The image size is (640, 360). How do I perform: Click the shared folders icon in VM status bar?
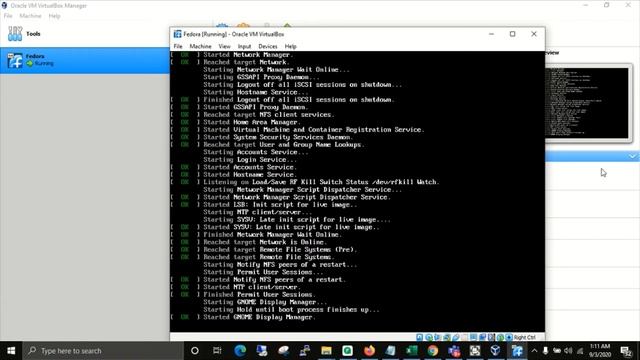[464, 337]
